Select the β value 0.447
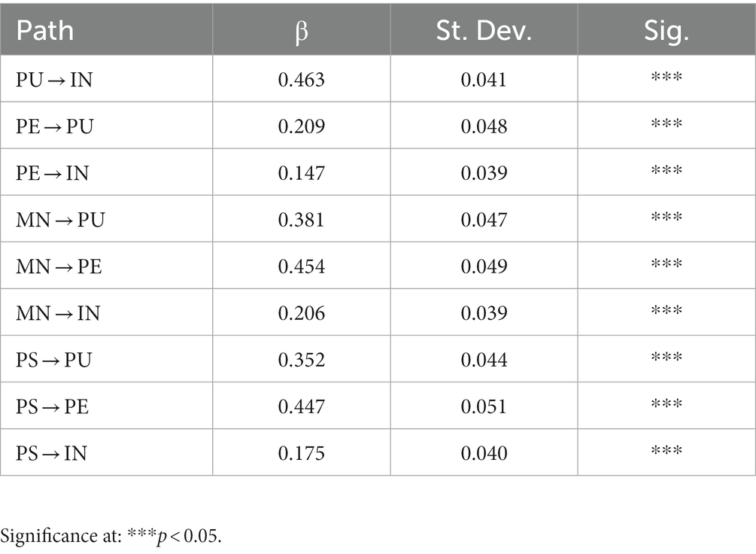The height and width of the screenshot is (554, 756). (x=301, y=406)
